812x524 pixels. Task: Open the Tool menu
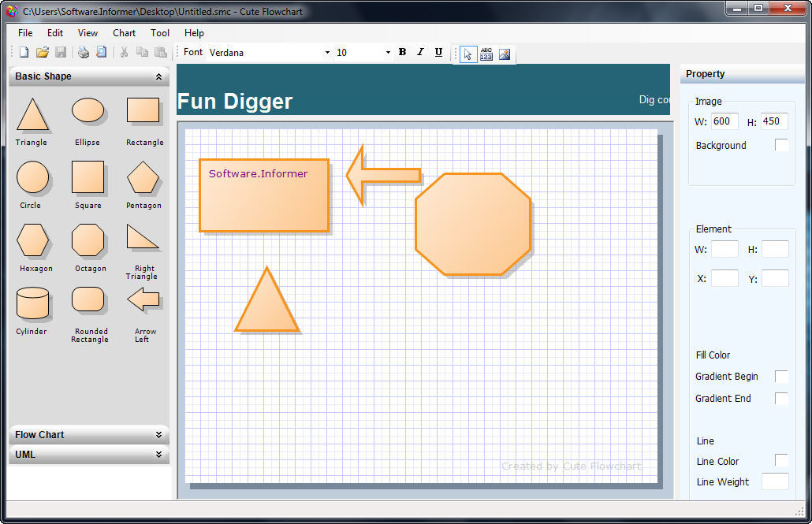pos(160,32)
